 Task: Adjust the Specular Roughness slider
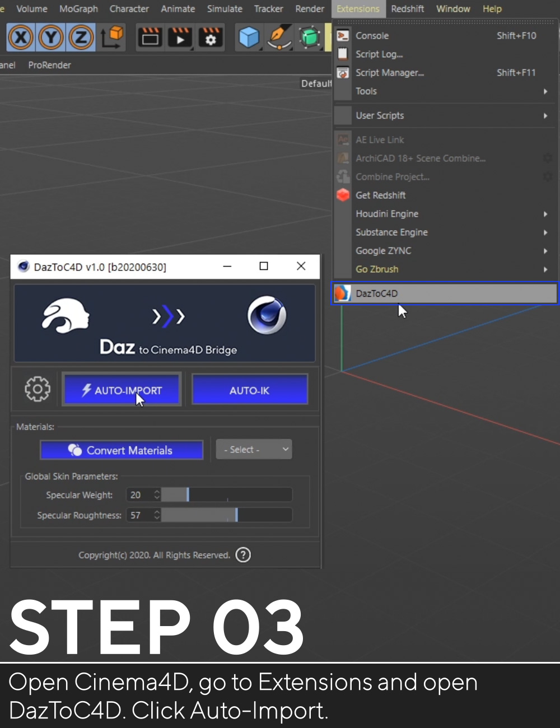coord(227,515)
